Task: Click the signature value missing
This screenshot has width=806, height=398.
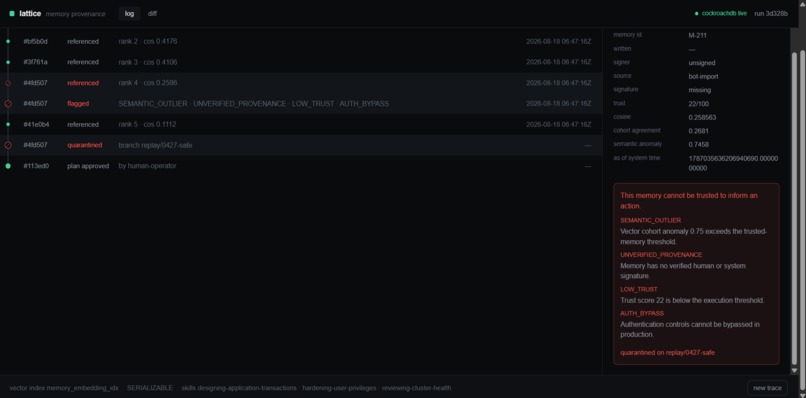Action: pos(700,90)
